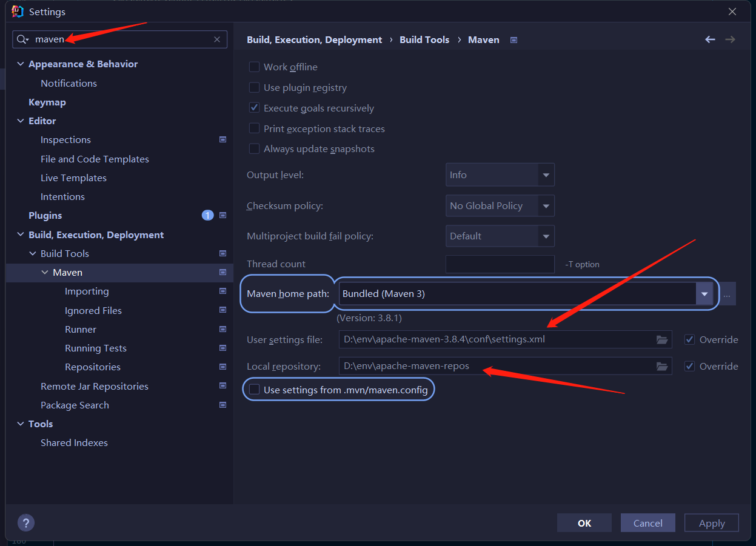Click Build Tools in the breadcrumb

coord(424,39)
